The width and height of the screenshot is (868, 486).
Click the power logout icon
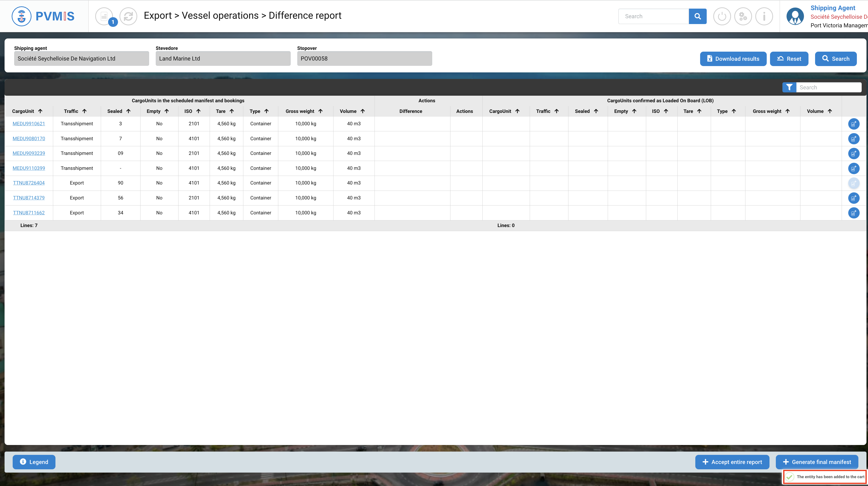tap(722, 16)
